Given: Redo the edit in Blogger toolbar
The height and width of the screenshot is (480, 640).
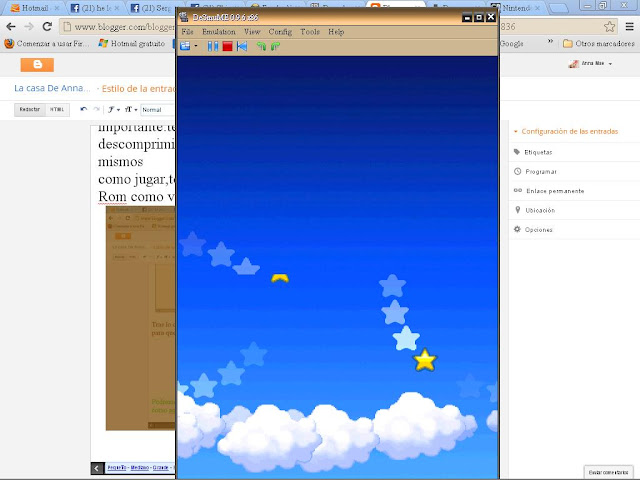Looking at the screenshot, I should pyautogui.click(x=96, y=109).
